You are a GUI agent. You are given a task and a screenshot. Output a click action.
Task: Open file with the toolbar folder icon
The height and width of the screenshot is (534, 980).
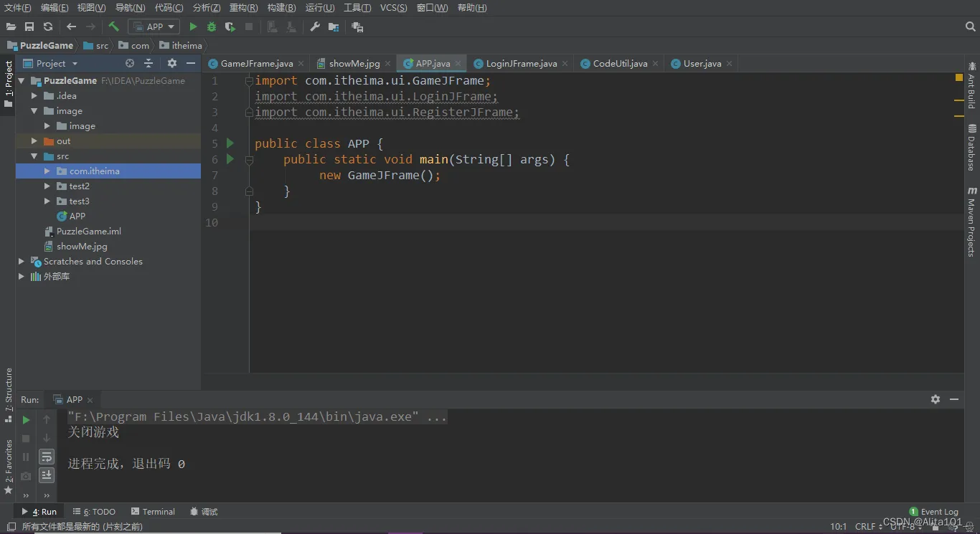click(x=11, y=27)
